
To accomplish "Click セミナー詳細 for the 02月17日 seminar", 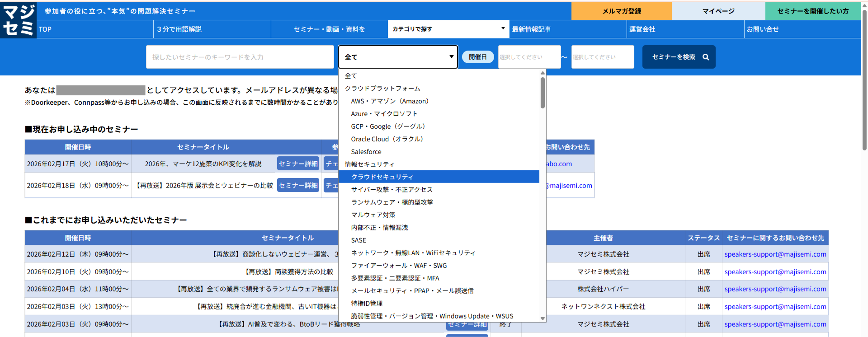I will tap(298, 164).
